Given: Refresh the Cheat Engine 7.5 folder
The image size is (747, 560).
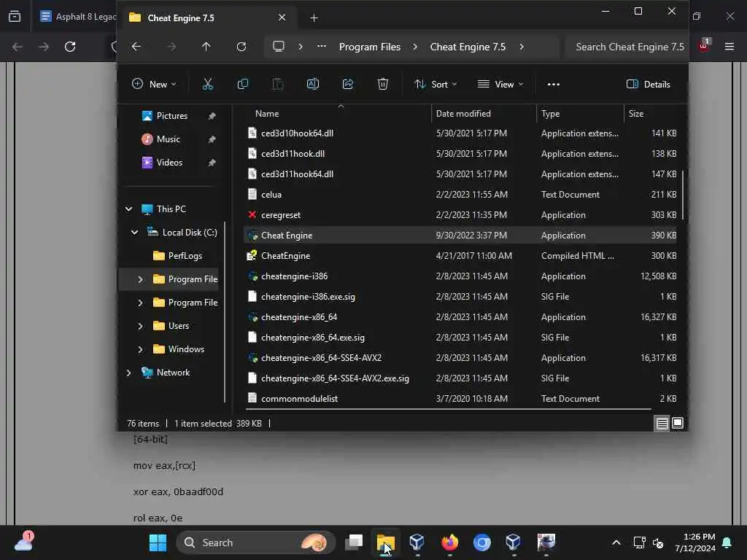Looking at the screenshot, I should coord(241,47).
